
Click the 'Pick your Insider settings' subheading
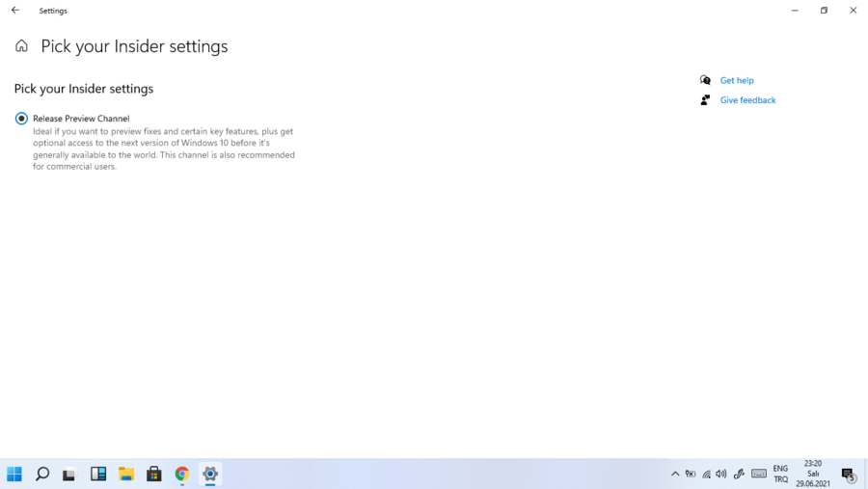click(x=84, y=89)
